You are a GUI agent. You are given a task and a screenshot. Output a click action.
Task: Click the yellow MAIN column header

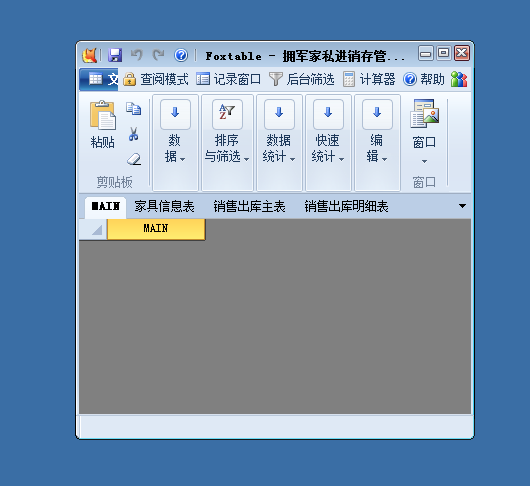click(156, 229)
